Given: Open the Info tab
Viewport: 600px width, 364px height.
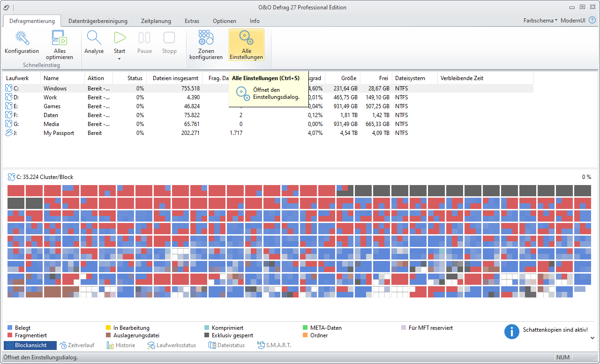Looking at the screenshot, I should click(x=255, y=21).
